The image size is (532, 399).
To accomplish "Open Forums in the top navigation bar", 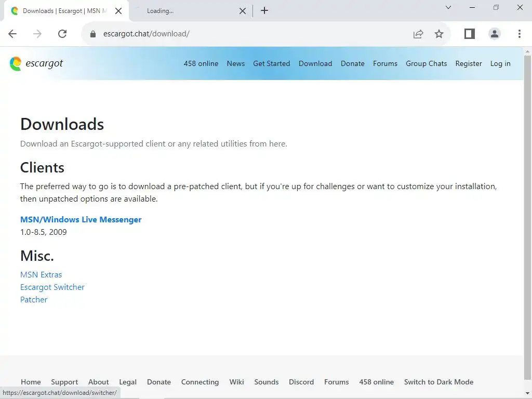I will pos(385,63).
